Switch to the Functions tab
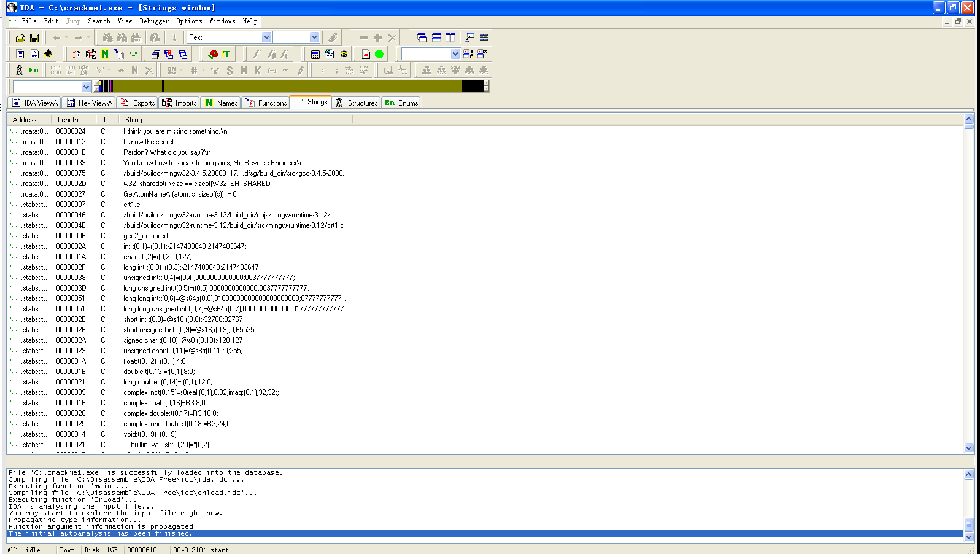Viewport: 980px width, 554px height. (x=266, y=103)
